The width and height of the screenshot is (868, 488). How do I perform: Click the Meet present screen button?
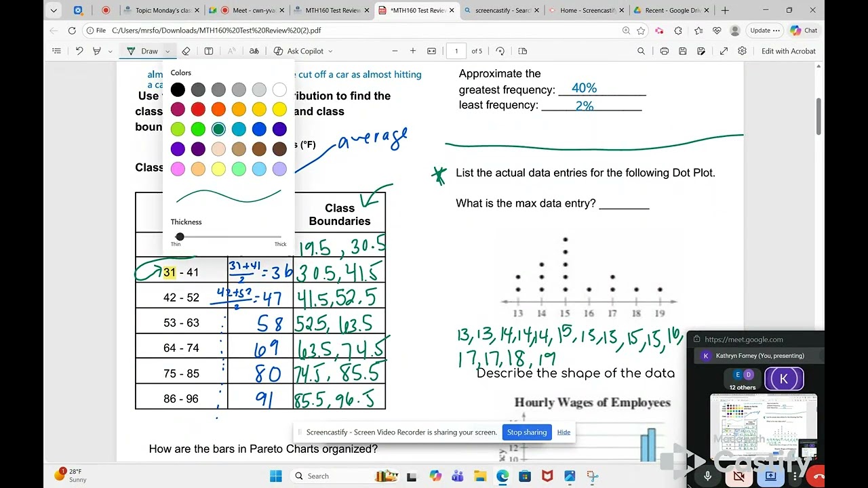click(771, 476)
